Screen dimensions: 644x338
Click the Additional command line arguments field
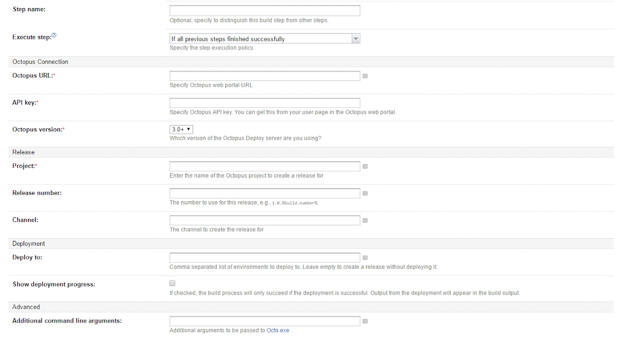tap(265, 321)
